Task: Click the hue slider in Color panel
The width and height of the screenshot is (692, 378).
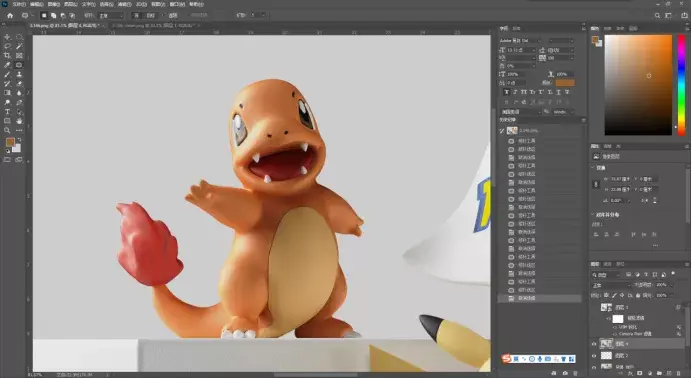Action: pos(681,85)
